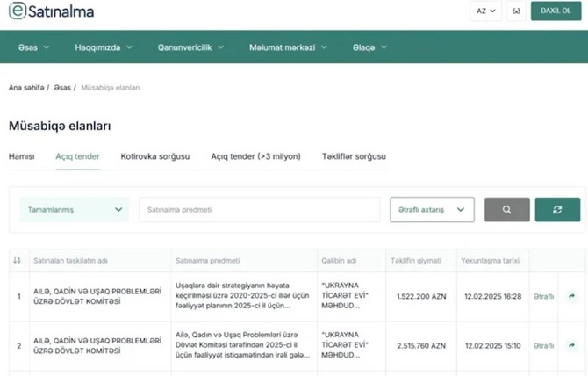Go to Ana səhifə breadcrumb link
Image resolution: width=588 pixels, height=376 pixels.
pyautogui.click(x=26, y=88)
